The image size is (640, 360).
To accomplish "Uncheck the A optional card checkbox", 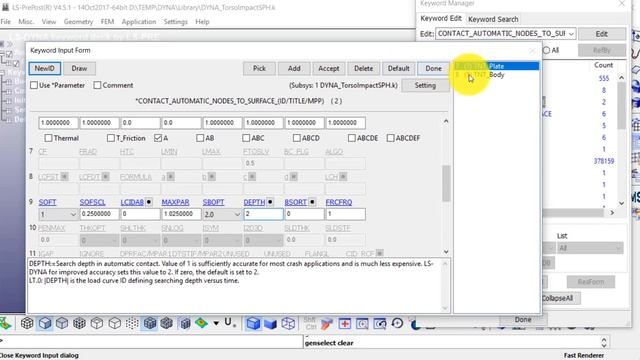I will point(158,138).
